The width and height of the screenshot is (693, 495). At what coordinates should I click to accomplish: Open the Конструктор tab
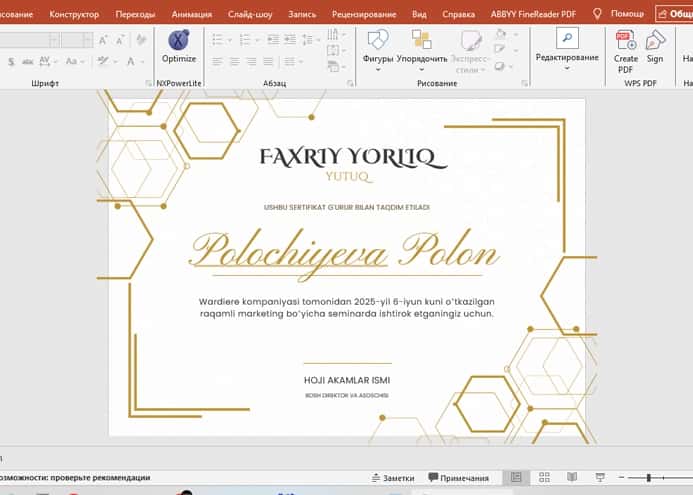coord(74,14)
